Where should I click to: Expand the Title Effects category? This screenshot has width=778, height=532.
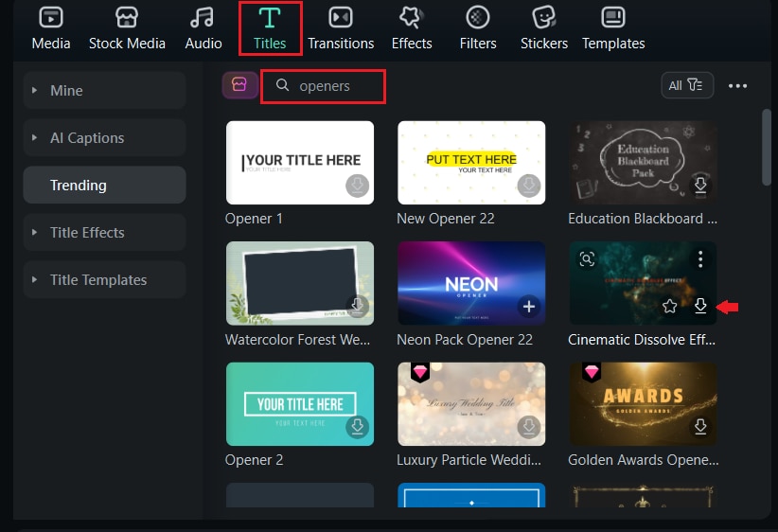pyautogui.click(x=105, y=232)
